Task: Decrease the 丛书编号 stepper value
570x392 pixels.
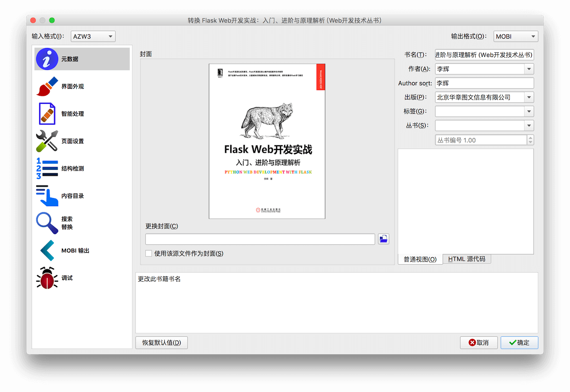Action: [x=530, y=142]
